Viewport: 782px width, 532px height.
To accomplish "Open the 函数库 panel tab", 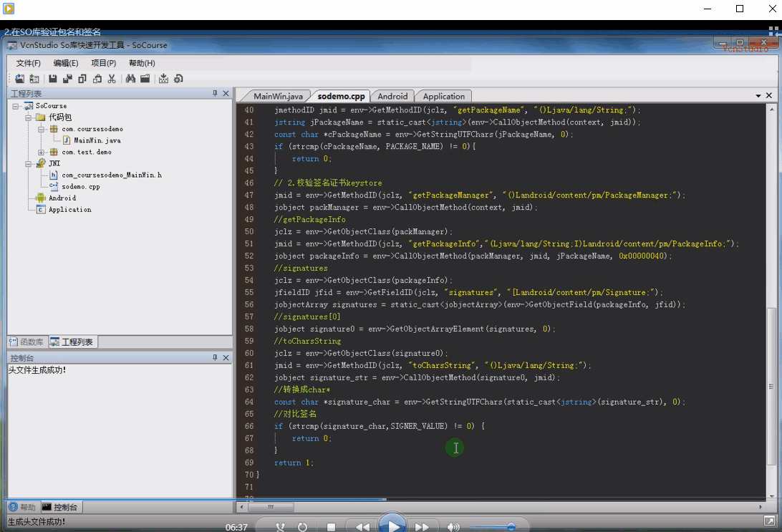I will pos(27,342).
